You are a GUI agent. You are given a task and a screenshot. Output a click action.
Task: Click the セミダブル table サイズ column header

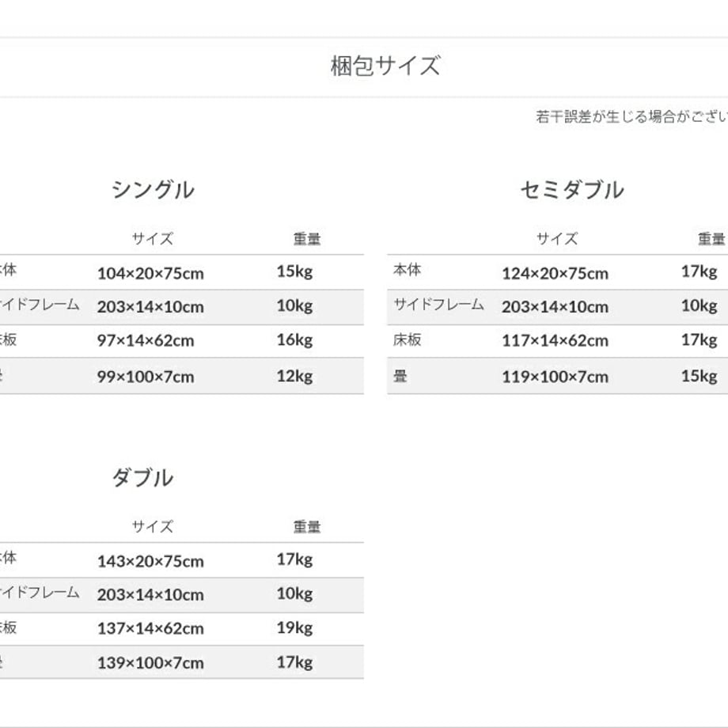coord(557,239)
